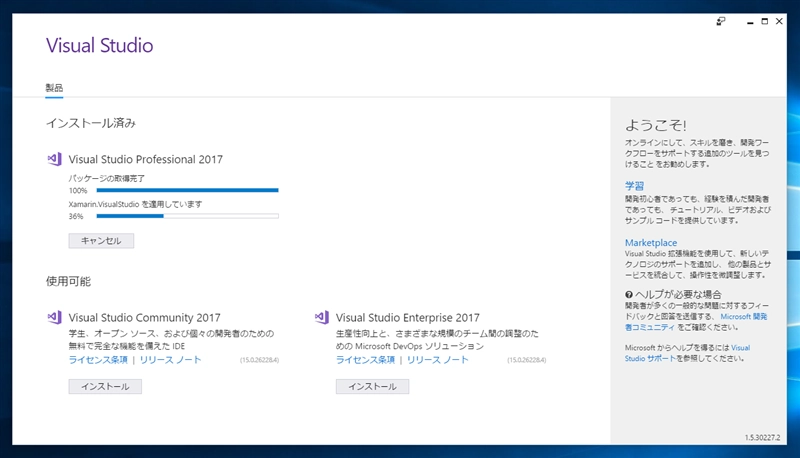Open Community 2017 ライセンス条項 link
Image resolution: width=800 pixels, height=458 pixels.
(98, 360)
